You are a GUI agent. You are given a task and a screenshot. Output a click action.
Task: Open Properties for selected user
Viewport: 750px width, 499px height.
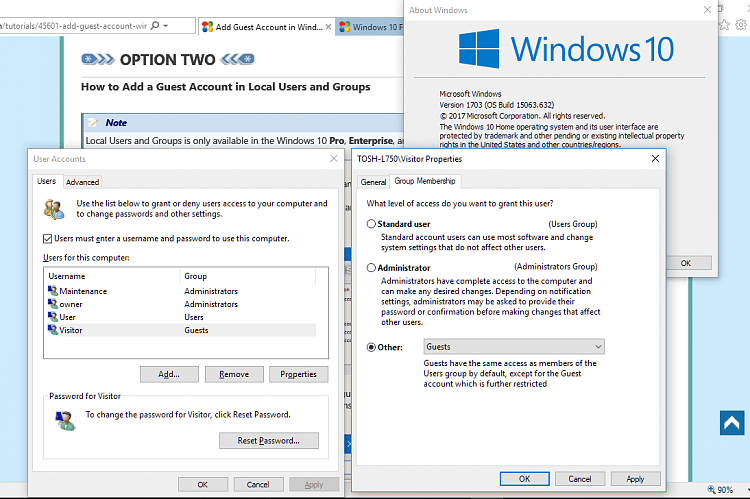click(298, 375)
